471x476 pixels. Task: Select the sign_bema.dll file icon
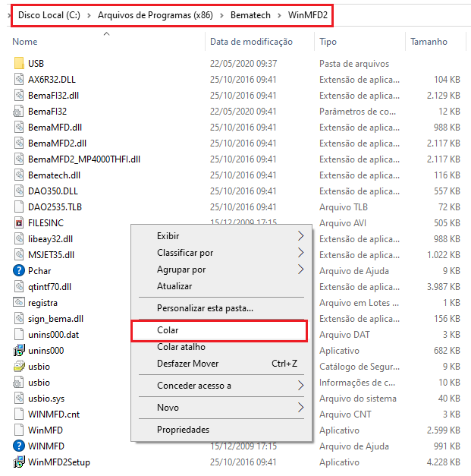tap(19, 318)
